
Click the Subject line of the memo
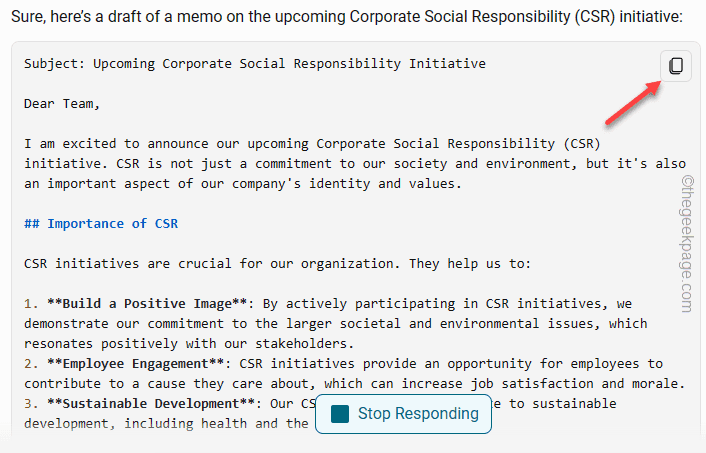(x=255, y=63)
